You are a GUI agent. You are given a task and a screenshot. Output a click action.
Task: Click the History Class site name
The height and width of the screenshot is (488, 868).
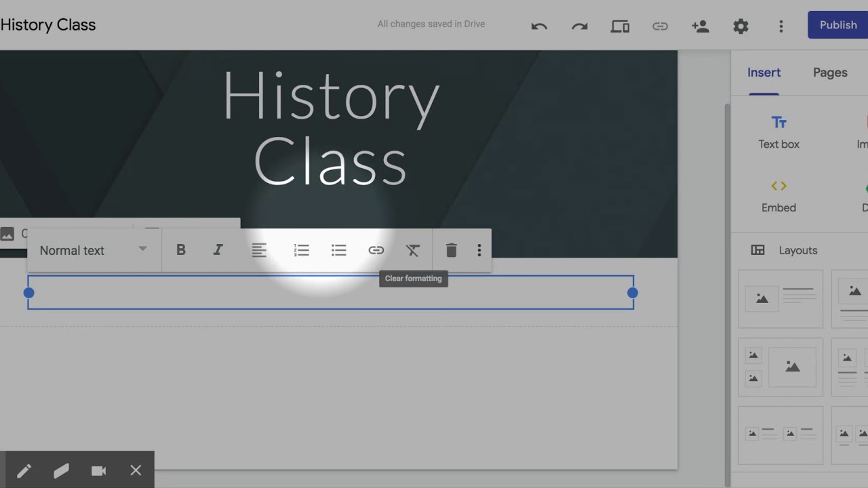tap(48, 25)
